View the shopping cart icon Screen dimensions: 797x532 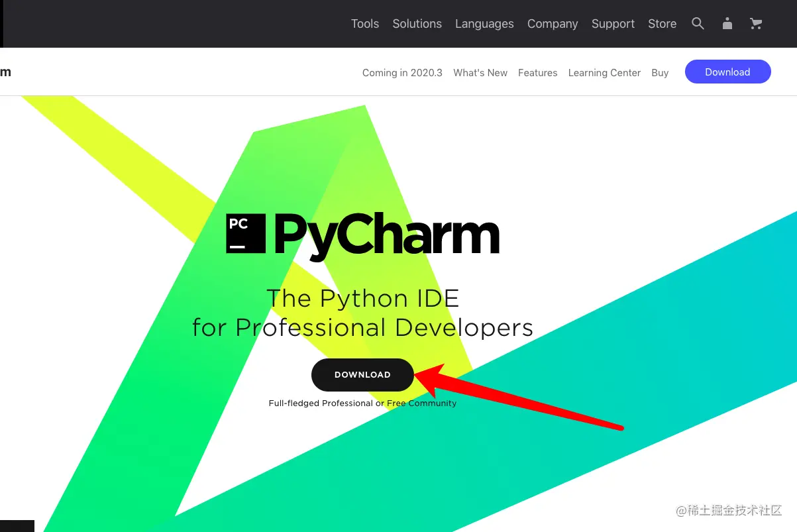click(756, 24)
